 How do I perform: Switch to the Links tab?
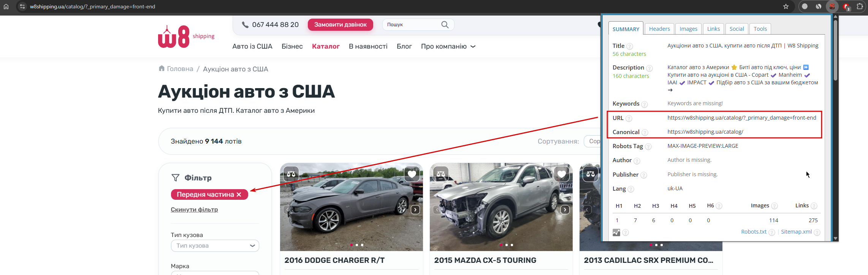click(713, 29)
